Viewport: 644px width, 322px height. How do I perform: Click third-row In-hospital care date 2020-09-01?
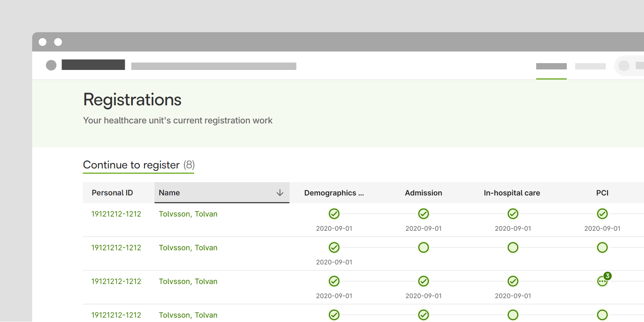[513, 296]
